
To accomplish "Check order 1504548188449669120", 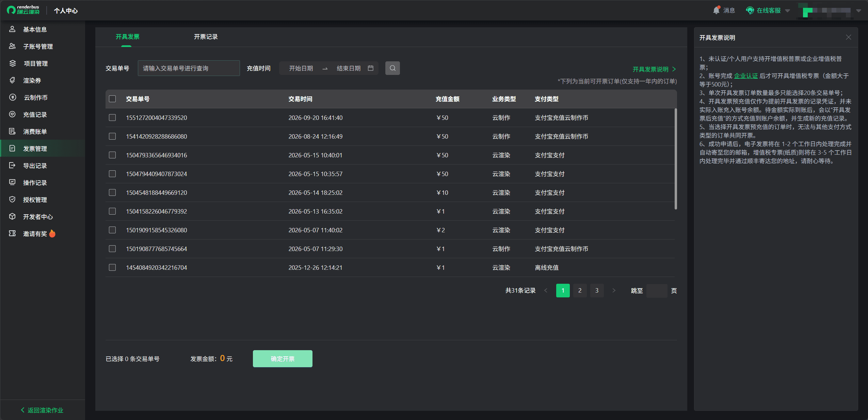I will pos(112,192).
